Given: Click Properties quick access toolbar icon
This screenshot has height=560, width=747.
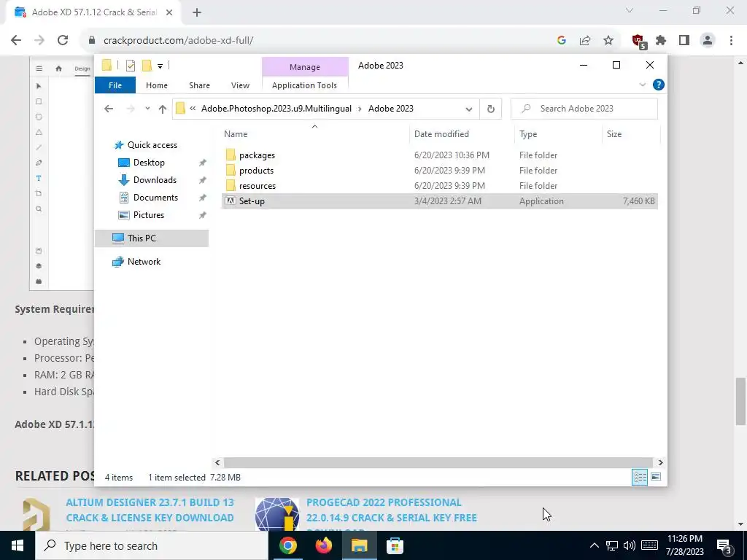Looking at the screenshot, I should pyautogui.click(x=130, y=66).
